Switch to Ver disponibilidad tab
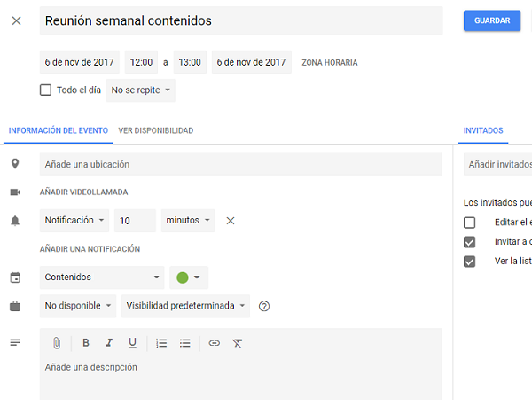The height and width of the screenshot is (407, 532). [156, 130]
